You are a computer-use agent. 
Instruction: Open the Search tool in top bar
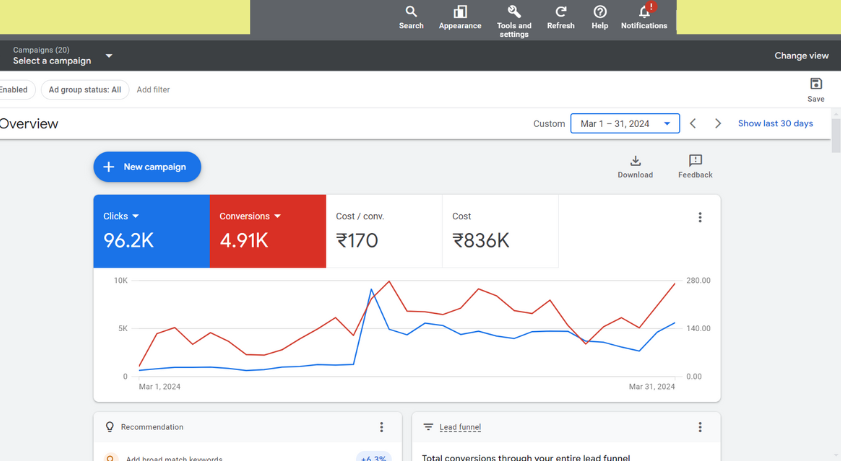tap(411, 12)
